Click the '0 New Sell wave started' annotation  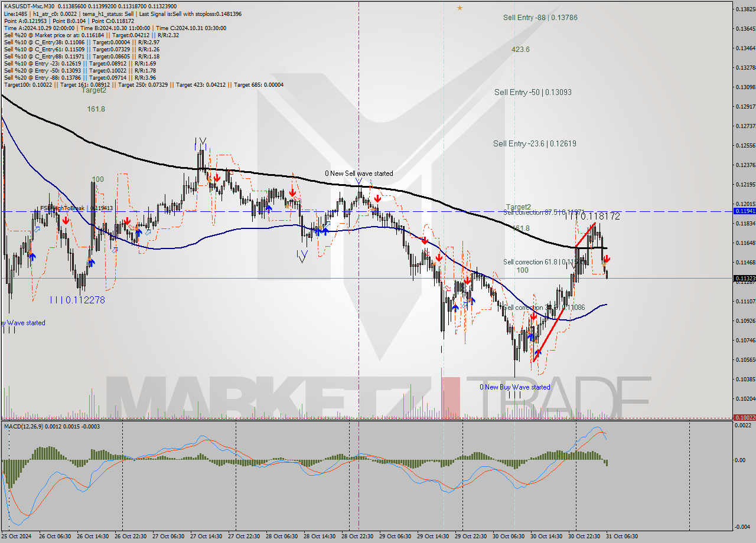click(x=359, y=174)
